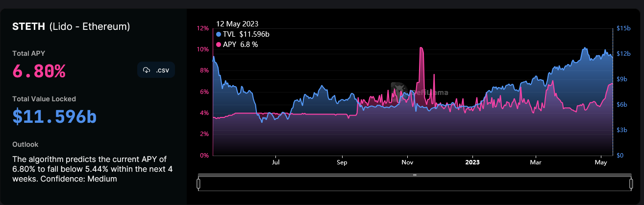This screenshot has width=644, height=205.
Task: Download data via the .csv button
Action: 156,70
